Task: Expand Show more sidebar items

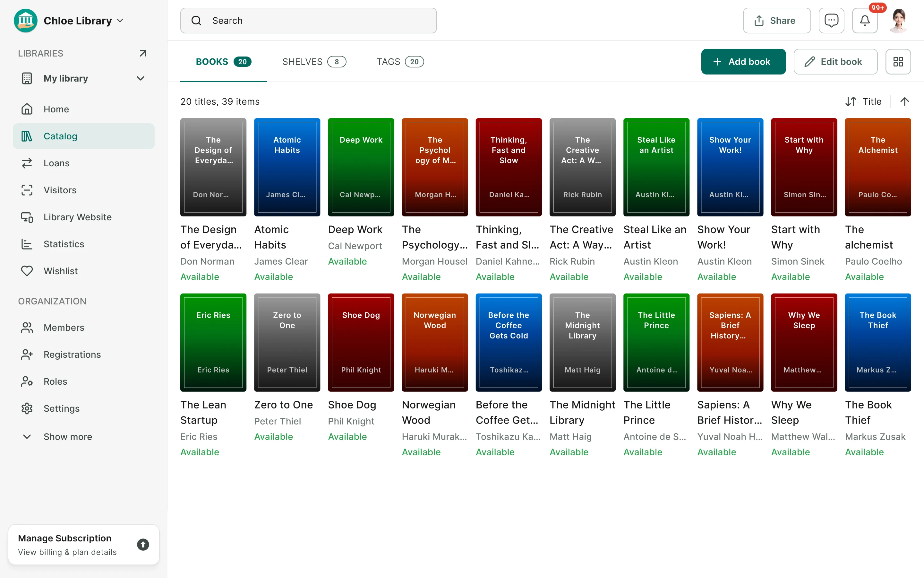Action: [x=84, y=437]
